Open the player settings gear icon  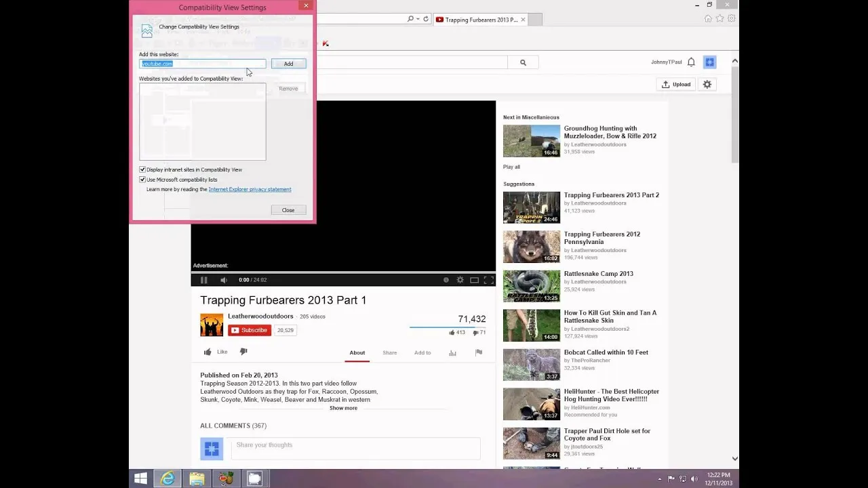point(460,280)
